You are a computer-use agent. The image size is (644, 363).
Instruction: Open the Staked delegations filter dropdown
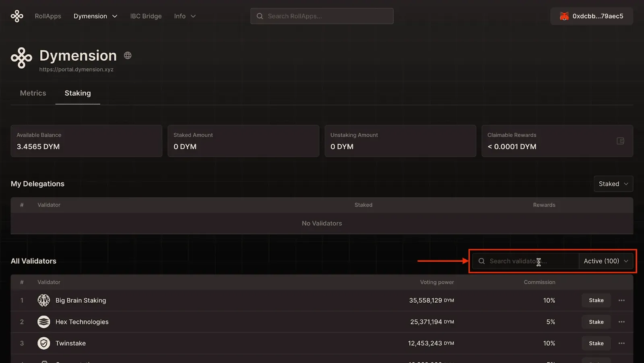click(x=613, y=184)
